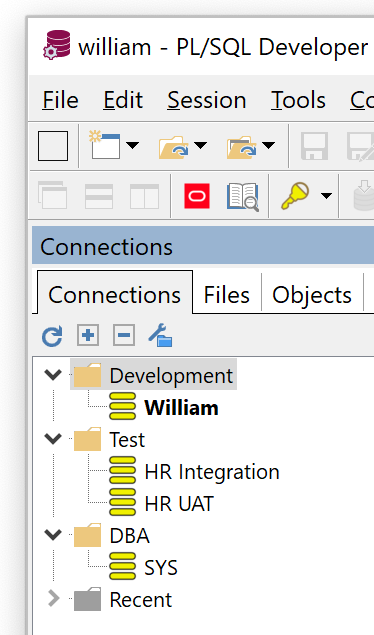Viewport: 374px width, 635px height.
Task: Click the Reopen folder icon
Action: click(242, 147)
